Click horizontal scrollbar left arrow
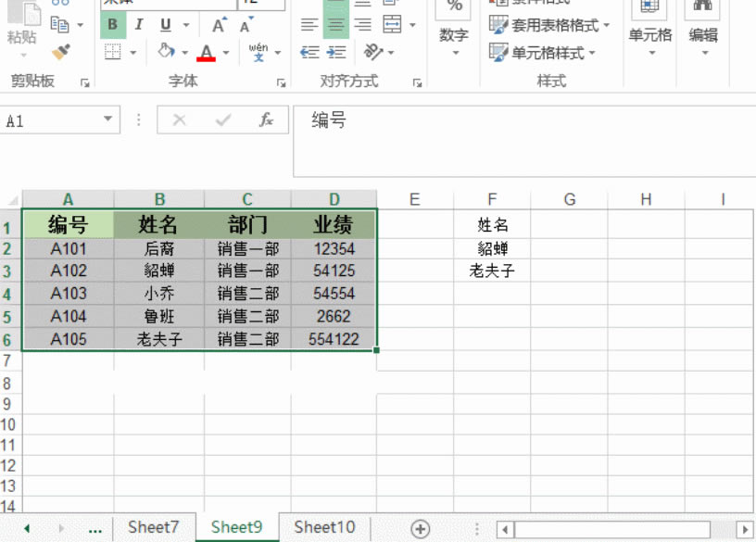The image size is (756, 542). tap(505, 529)
